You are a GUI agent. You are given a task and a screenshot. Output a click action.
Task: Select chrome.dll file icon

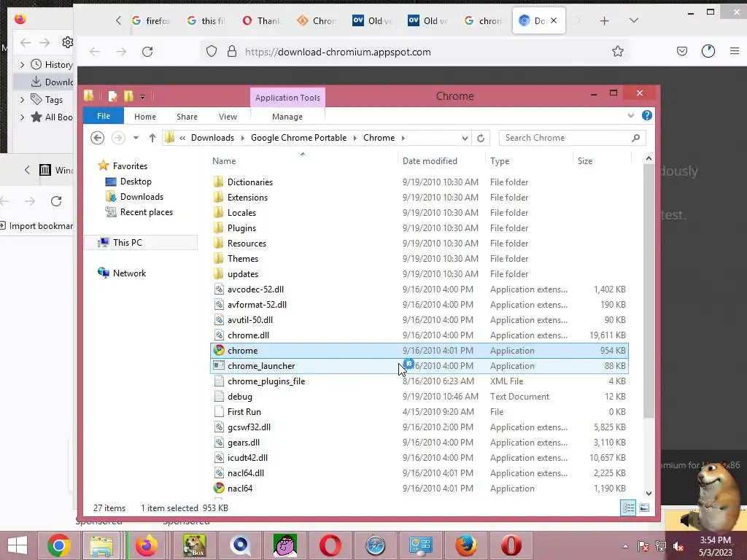[x=219, y=335]
